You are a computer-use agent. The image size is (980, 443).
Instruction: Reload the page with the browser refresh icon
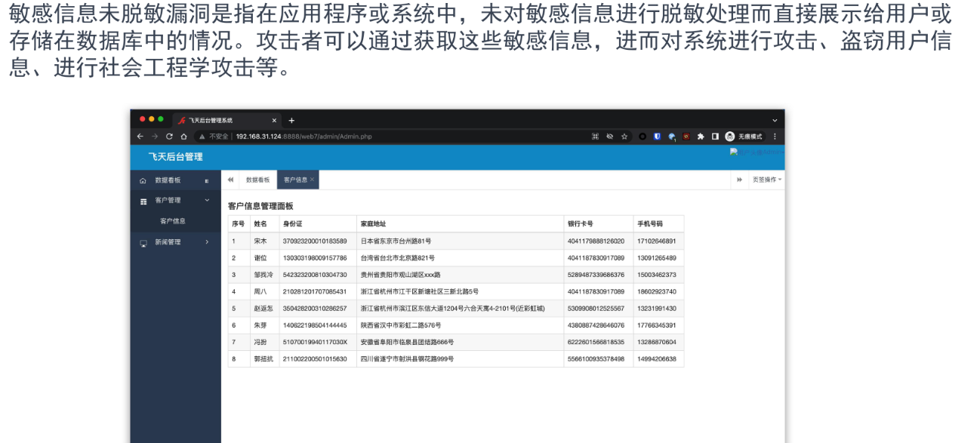(168, 137)
